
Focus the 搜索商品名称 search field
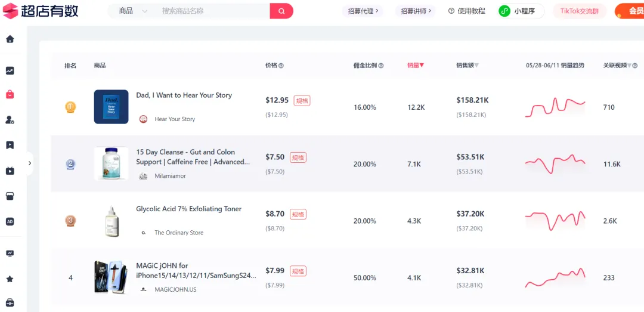tap(212, 11)
